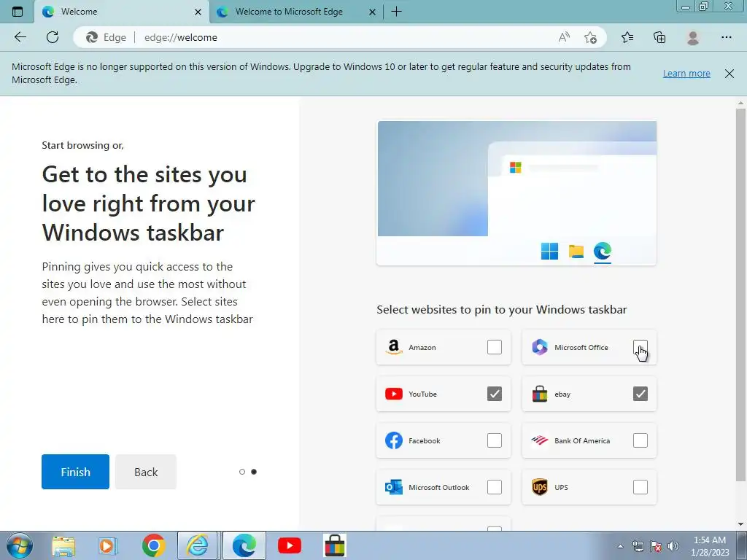The width and height of the screenshot is (747, 560).
Task: Dismiss the unsupported Windows notification bar
Action: pos(729,74)
